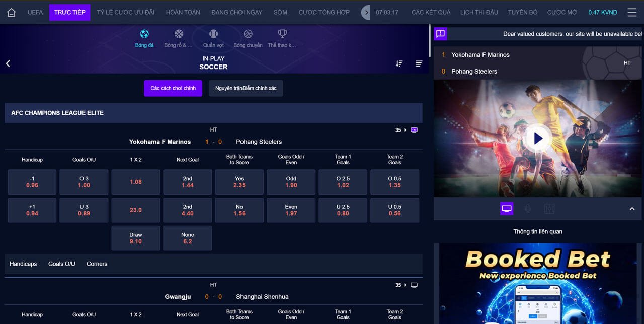Toggle the list layout icon next to sorting
Viewport: 644px width, 324px height.
[419, 63]
